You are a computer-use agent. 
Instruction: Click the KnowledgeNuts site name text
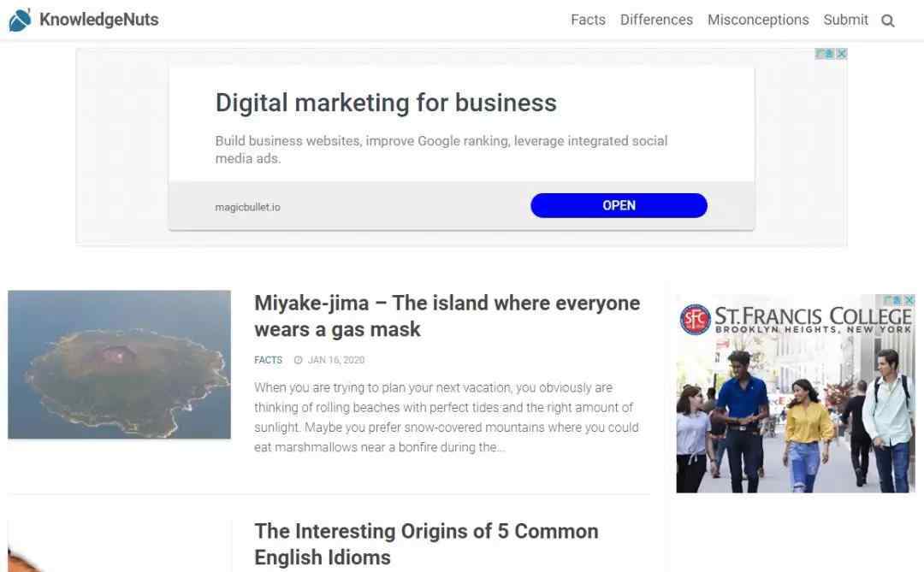pyautogui.click(x=98, y=20)
